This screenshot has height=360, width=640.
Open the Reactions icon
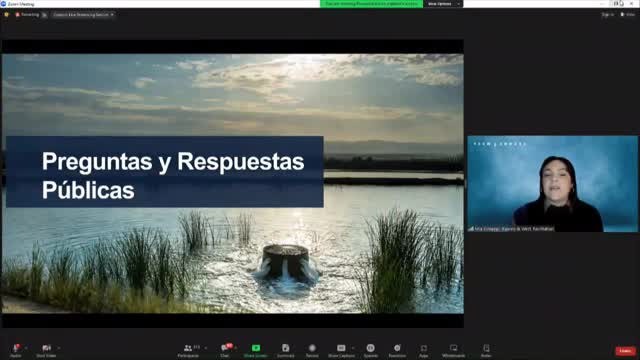tap(397, 350)
